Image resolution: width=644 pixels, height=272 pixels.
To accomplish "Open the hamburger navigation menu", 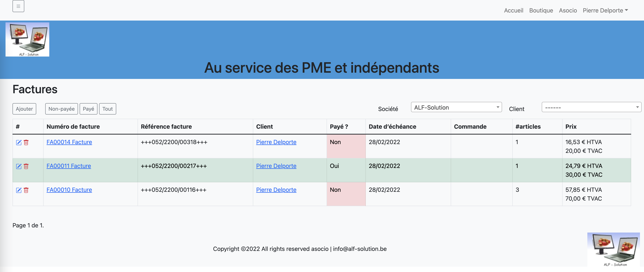I will (x=18, y=6).
